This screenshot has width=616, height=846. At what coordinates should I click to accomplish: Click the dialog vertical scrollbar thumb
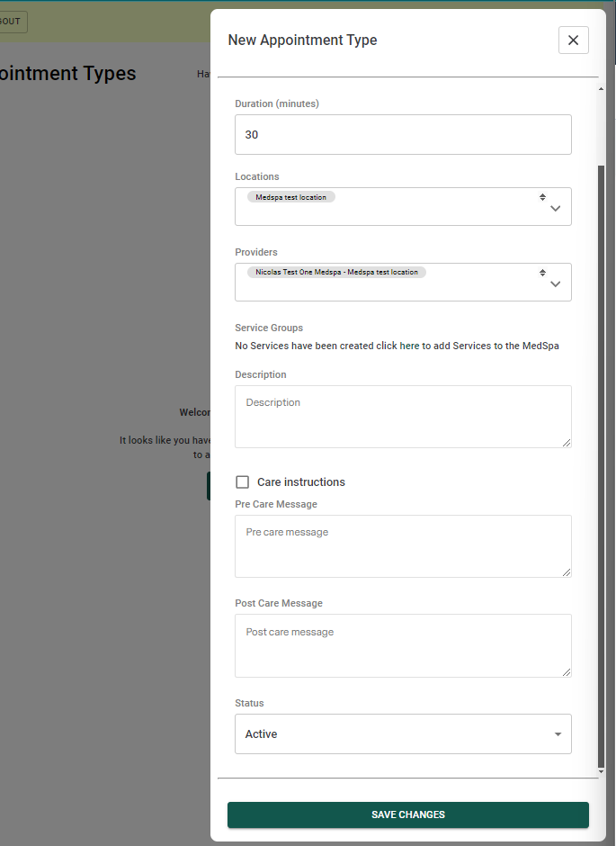pyautogui.click(x=601, y=466)
